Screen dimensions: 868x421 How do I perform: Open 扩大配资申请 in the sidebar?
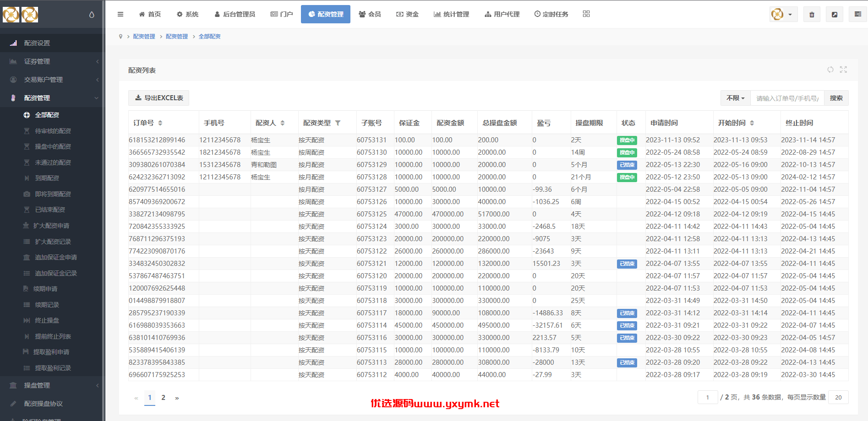point(51,226)
